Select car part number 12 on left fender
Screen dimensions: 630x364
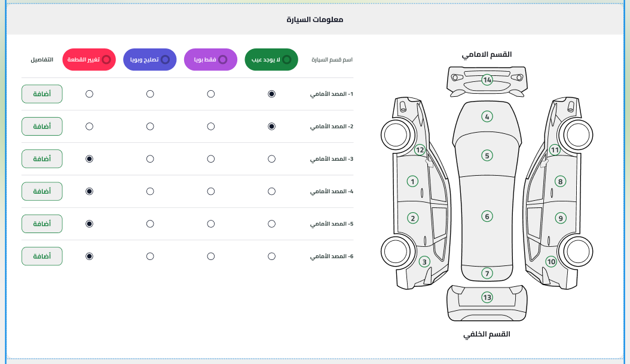point(420,150)
